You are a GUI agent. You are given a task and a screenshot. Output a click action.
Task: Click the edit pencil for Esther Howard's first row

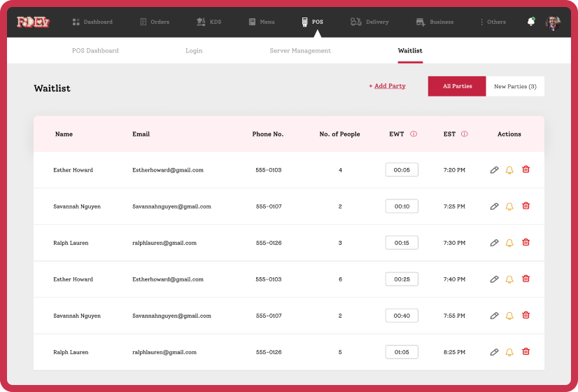click(494, 170)
